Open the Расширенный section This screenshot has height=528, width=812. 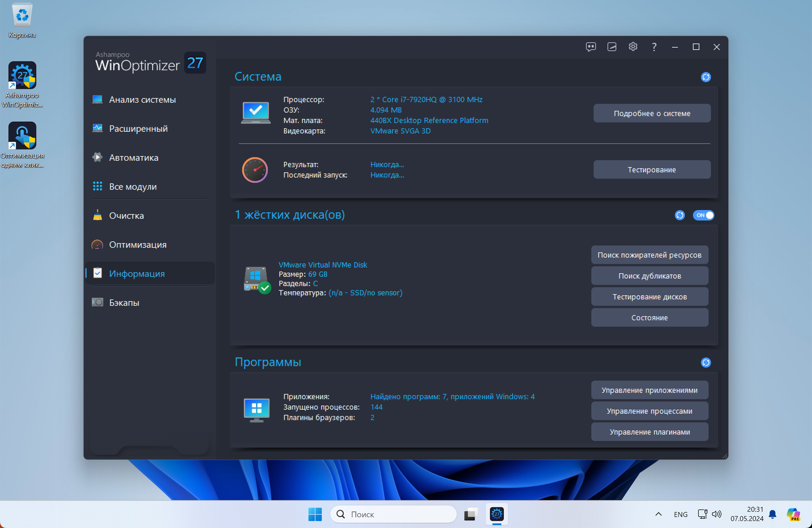[150, 129]
